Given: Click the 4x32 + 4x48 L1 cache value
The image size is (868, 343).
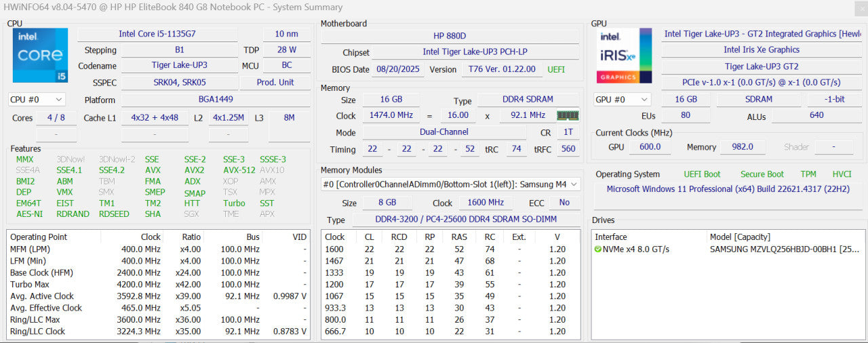Looking at the screenshot, I should click(155, 118).
